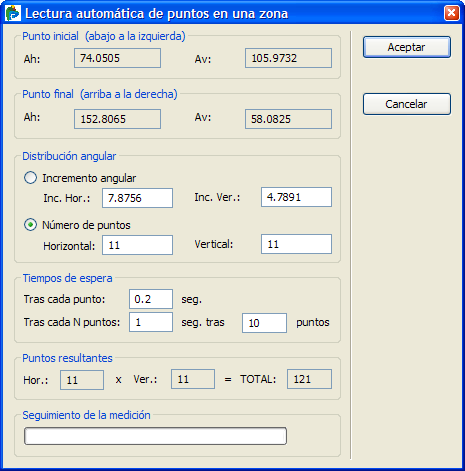465x471 pixels.
Task: Close the Lectura automática dialog
Action: click(451, 13)
